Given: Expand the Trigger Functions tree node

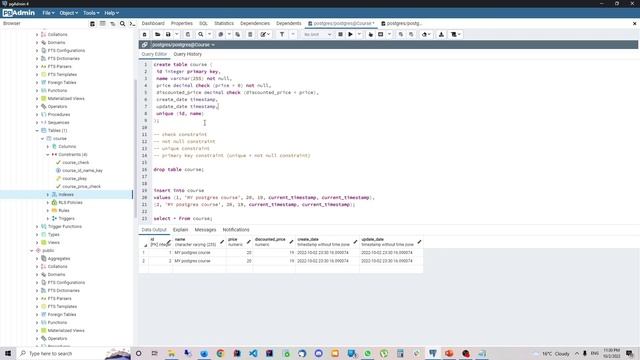Looking at the screenshot, I should point(37,227).
